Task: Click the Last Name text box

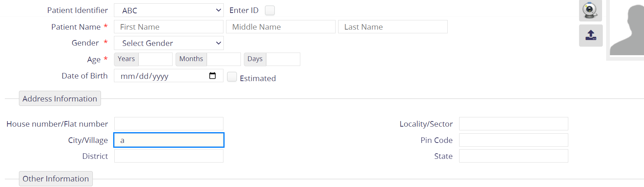Action: (393, 27)
